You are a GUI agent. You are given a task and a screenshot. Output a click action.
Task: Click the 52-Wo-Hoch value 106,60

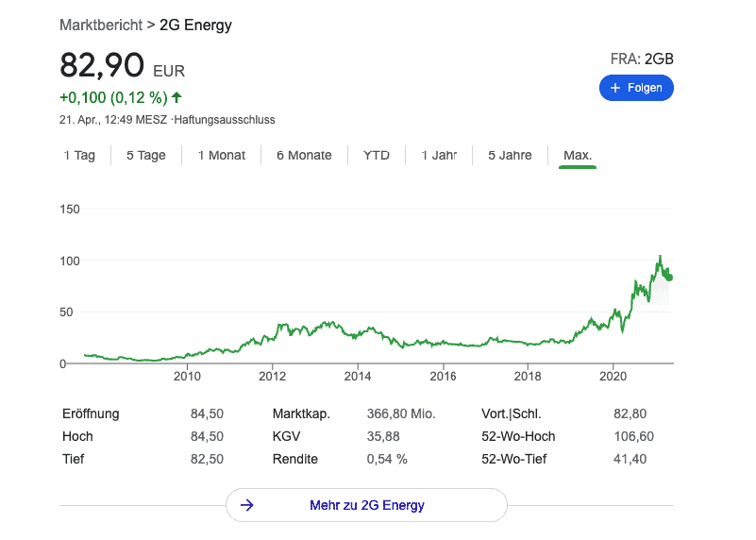(632, 436)
